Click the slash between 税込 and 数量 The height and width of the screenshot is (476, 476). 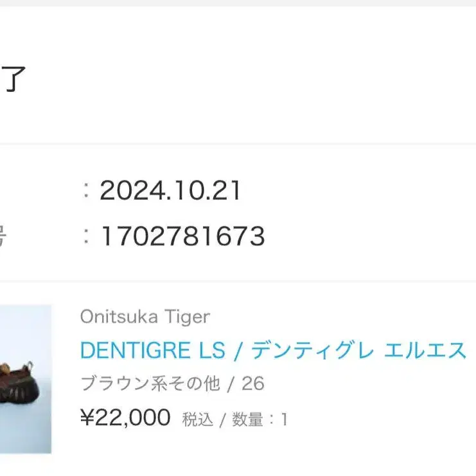[222, 420]
